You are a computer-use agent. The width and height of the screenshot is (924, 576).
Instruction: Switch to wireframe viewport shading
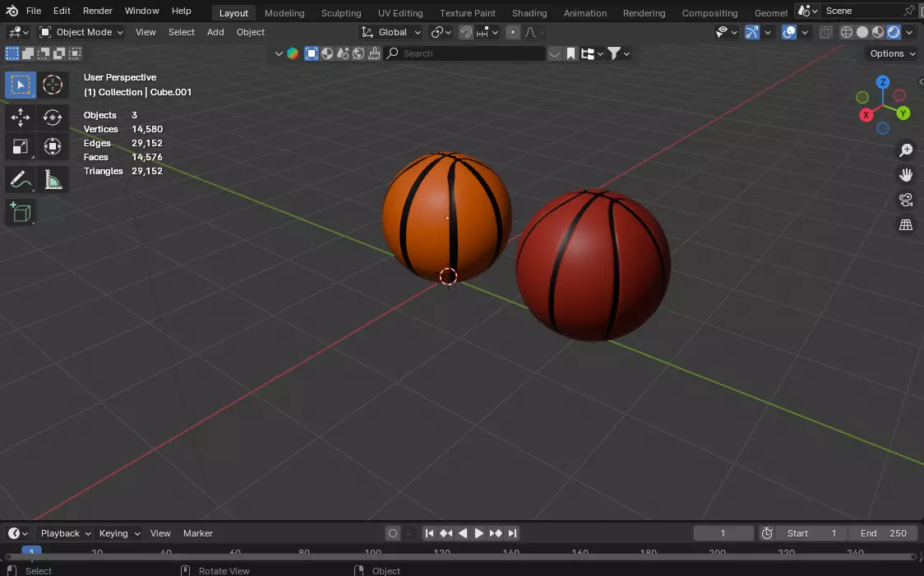coord(846,32)
